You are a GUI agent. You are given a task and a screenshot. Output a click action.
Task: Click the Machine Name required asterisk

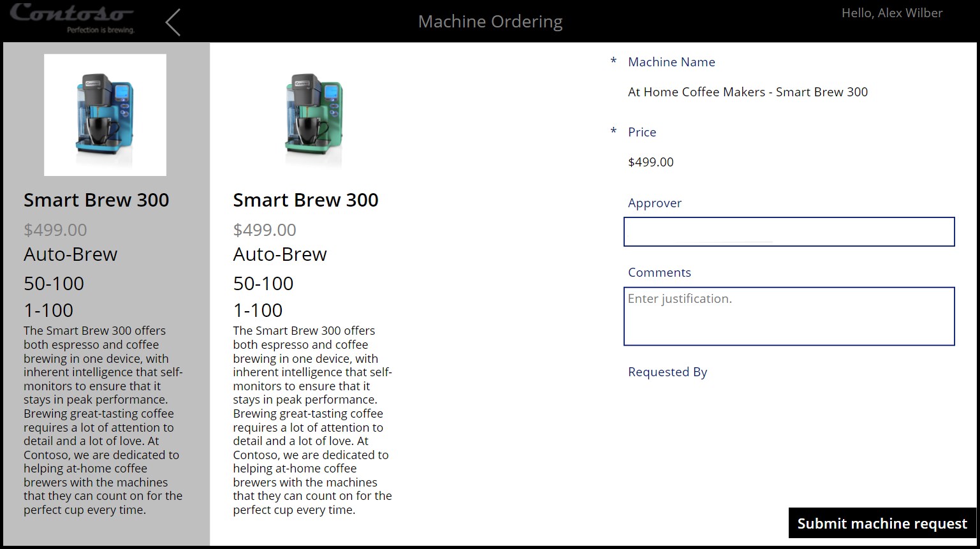point(613,61)
